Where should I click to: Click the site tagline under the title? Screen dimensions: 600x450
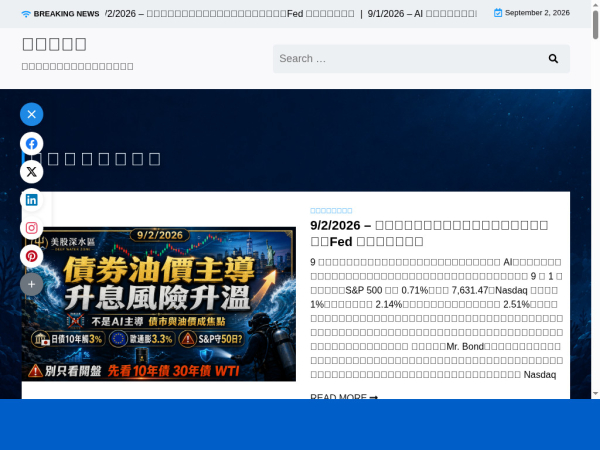[x=77, y=67]
